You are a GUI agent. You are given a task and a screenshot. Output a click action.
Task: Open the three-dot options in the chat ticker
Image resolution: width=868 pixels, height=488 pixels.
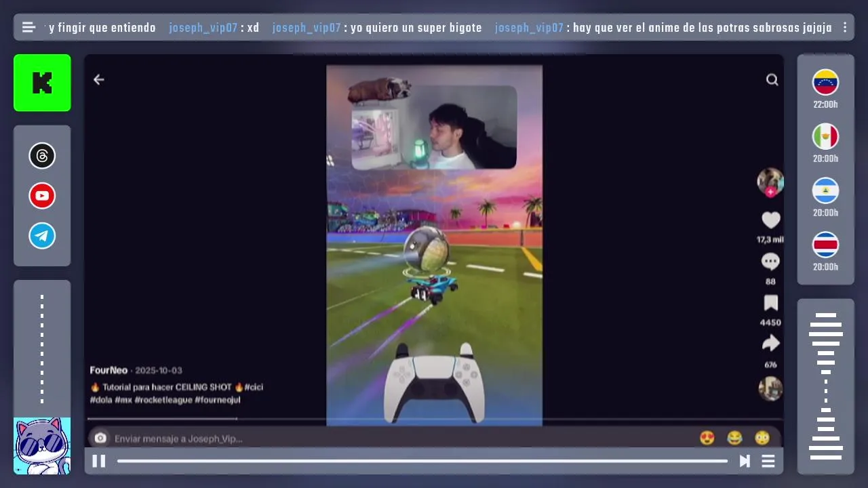click(845, 28)
